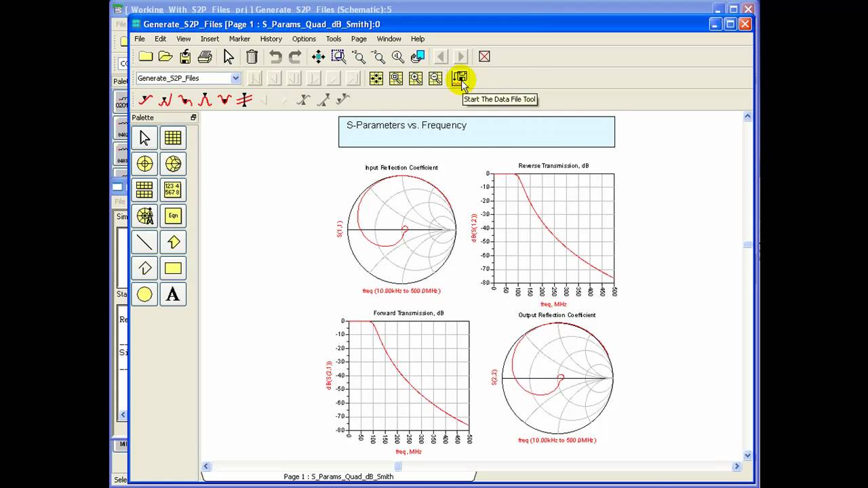
Task: Click the Redo arrow icon
Action: pyautogui.click(x=295, y=57)
